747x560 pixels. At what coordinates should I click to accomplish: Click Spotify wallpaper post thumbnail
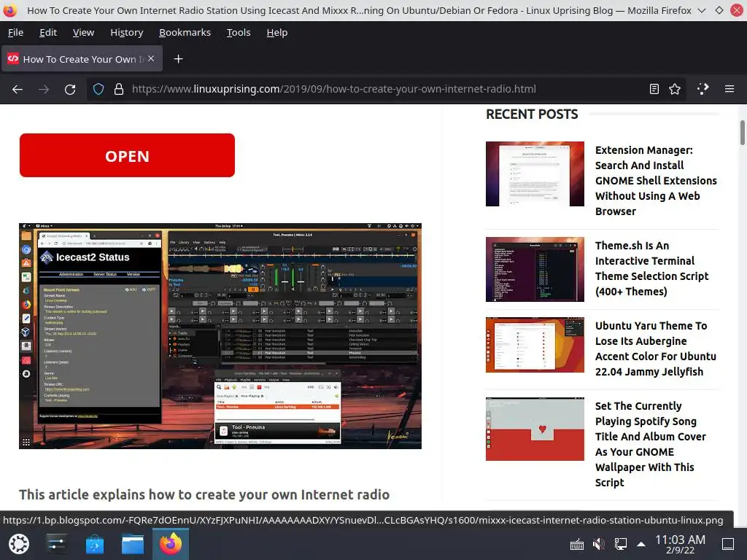tap(535, 429)
